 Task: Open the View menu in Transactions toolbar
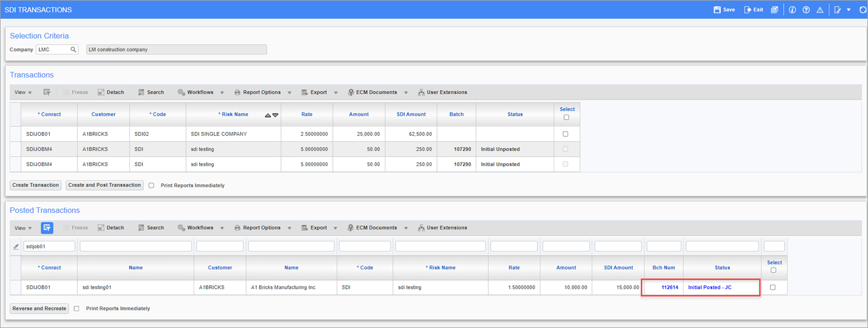coord(23,93)
